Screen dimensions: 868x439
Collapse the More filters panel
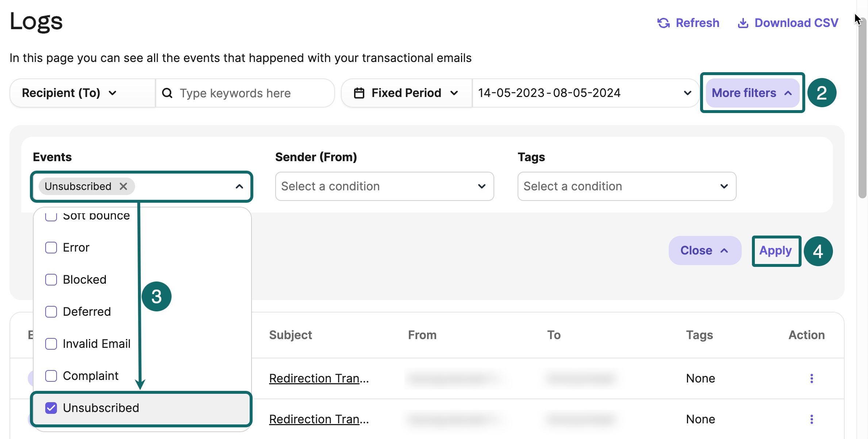coord(752,93)
